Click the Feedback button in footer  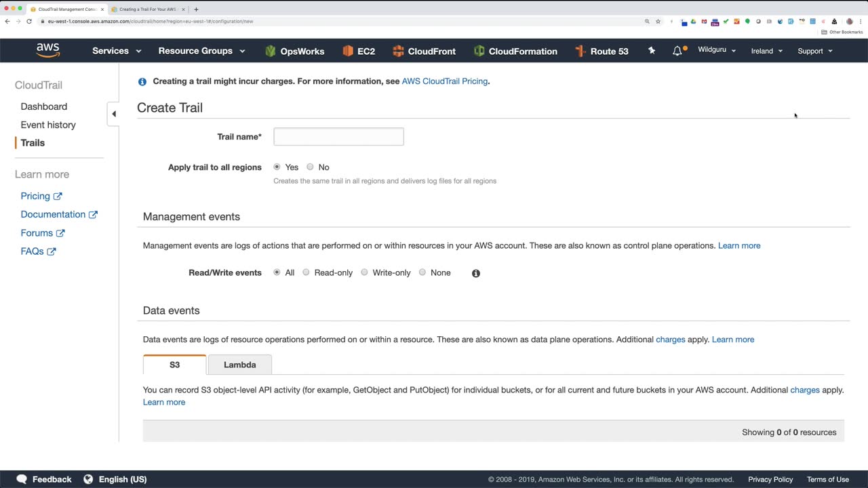click(x=44, y=479)
